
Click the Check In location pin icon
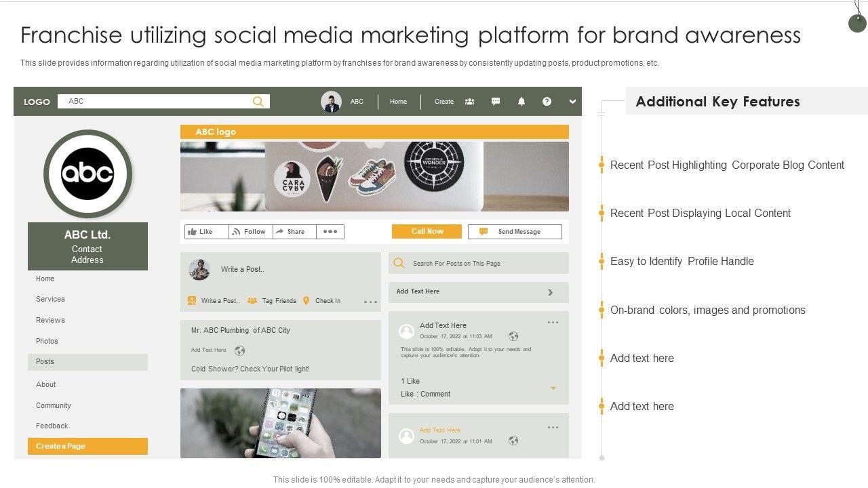pos(306,301)
